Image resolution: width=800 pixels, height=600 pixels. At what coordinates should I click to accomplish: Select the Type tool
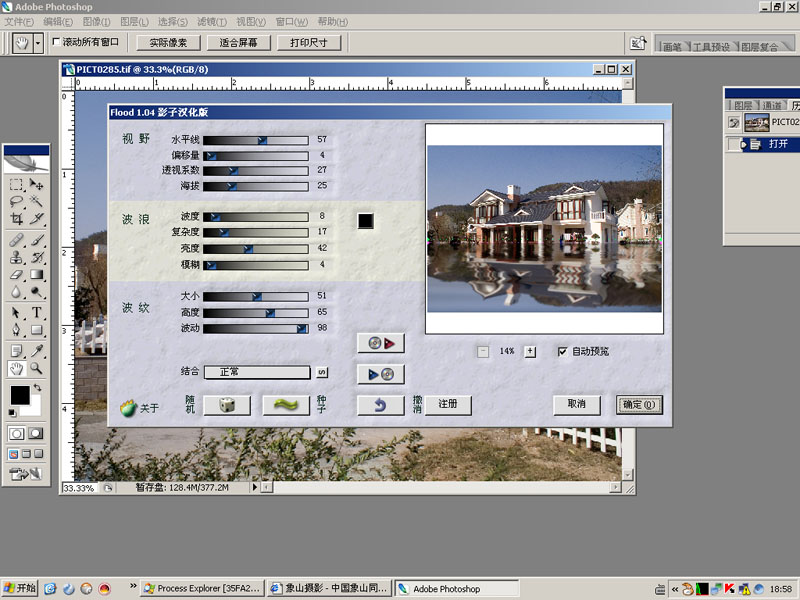(36, 312)
